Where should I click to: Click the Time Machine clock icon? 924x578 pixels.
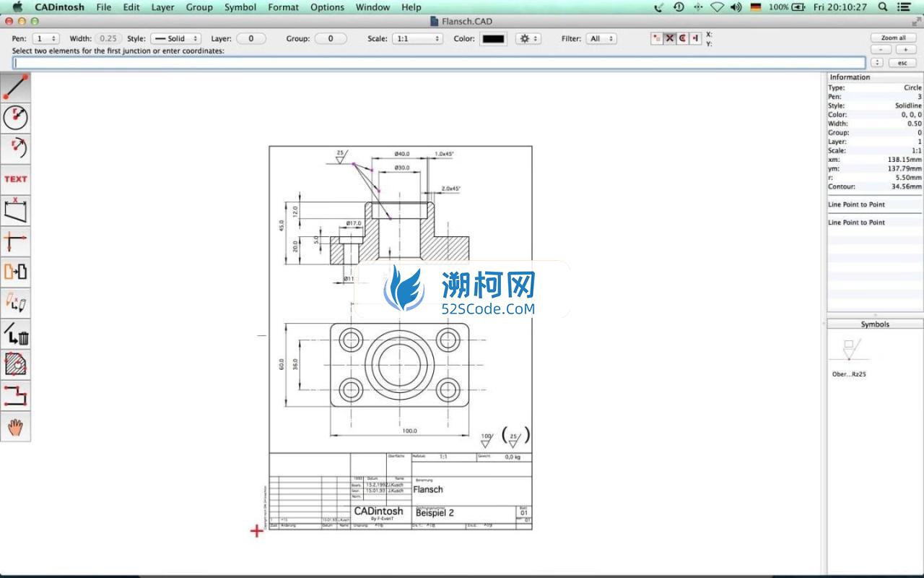tap(679, 7)
